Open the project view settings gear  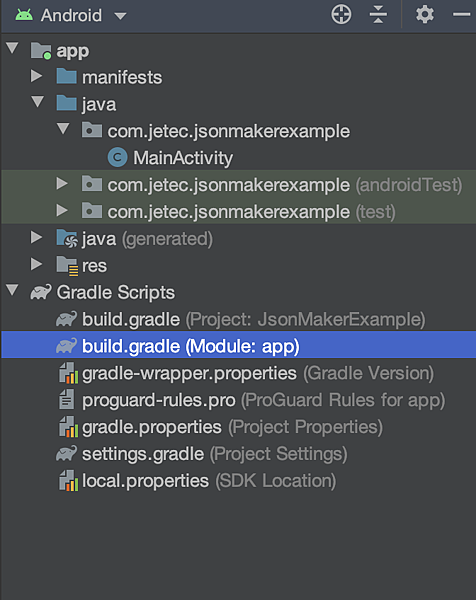tap(425, 15)
